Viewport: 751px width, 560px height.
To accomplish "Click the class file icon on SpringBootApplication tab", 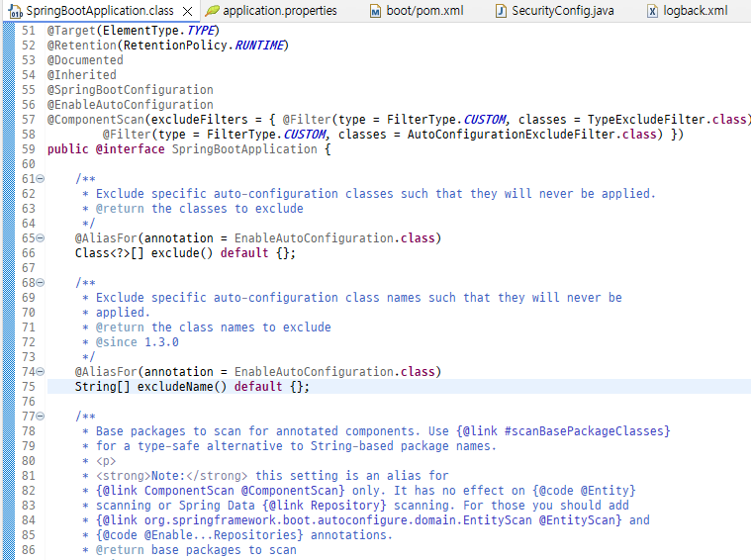I will pyautogui.click(x=15, y=11).
